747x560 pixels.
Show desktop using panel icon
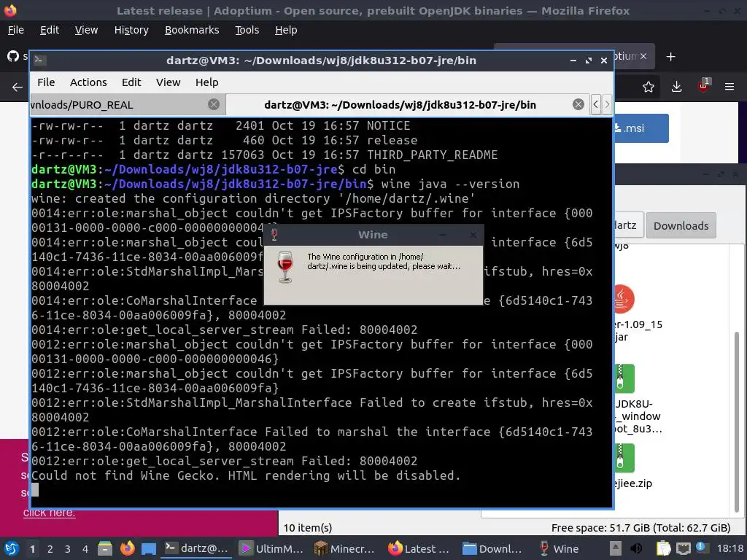tap(149, 548)
